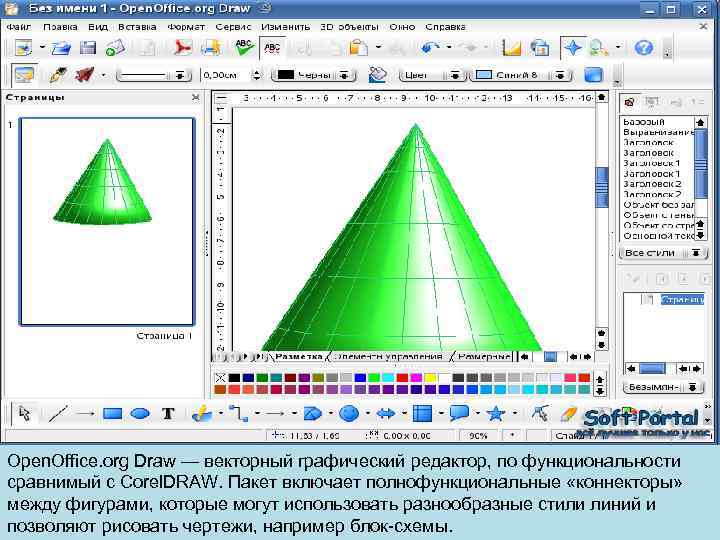Open the Правка menu
The image size is (720, 540).
(61, 27)
